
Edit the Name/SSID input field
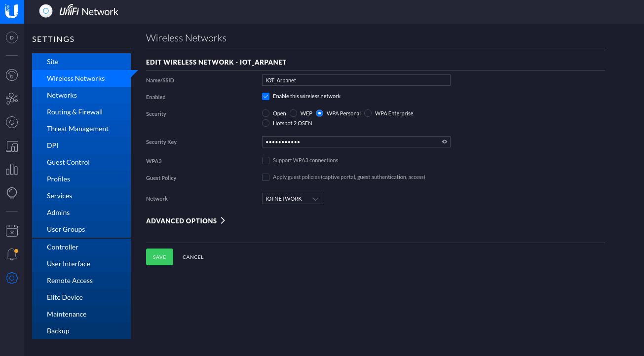[356, 80]
